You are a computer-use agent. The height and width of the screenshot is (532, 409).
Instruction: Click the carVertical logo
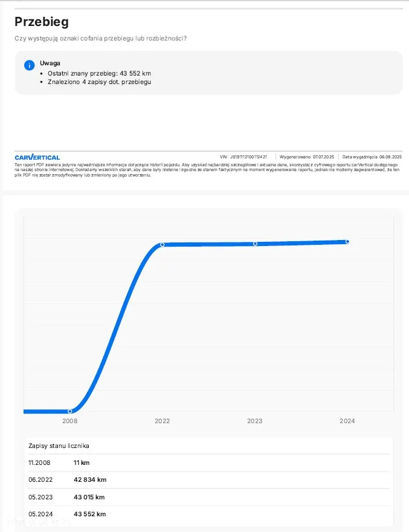click(x=37, y=157)
